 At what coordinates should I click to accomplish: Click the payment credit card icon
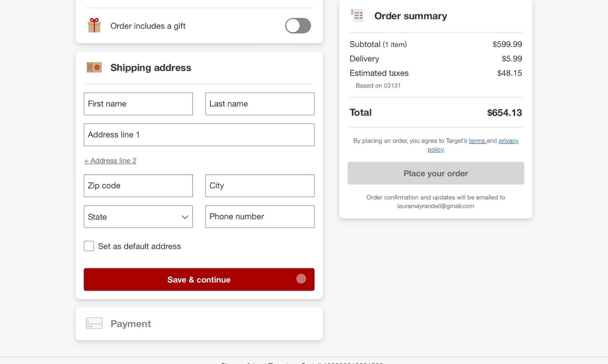94,324
